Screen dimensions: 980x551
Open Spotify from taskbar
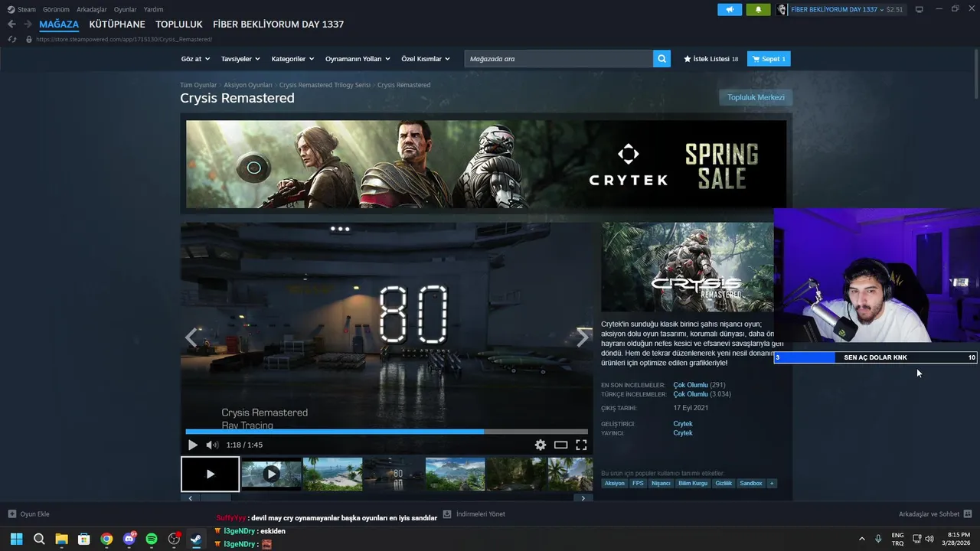coord(152,539)
